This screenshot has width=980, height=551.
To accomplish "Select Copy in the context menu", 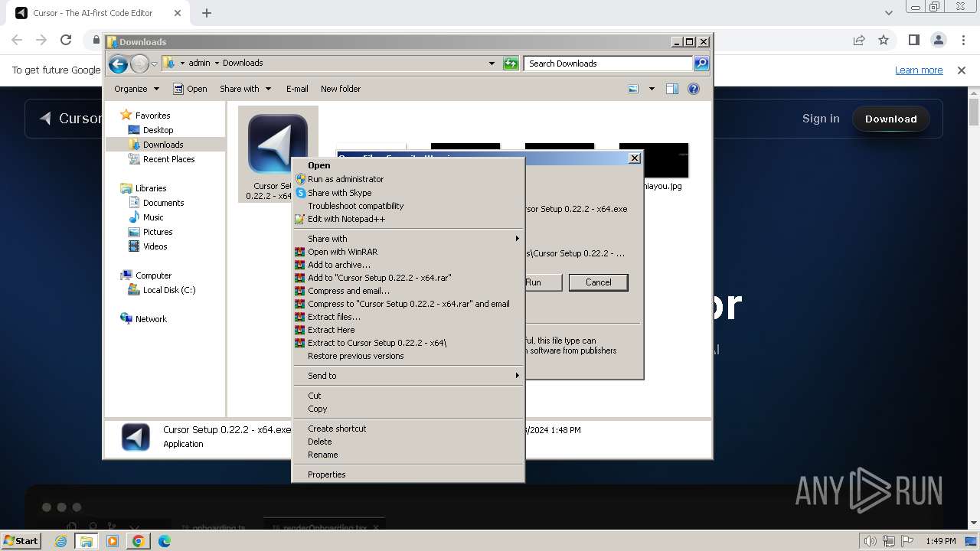I will point(408,409).
